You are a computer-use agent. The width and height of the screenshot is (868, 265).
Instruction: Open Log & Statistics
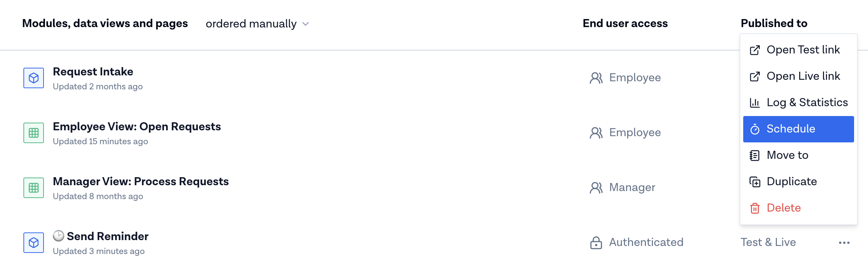[x=807, y=102]
